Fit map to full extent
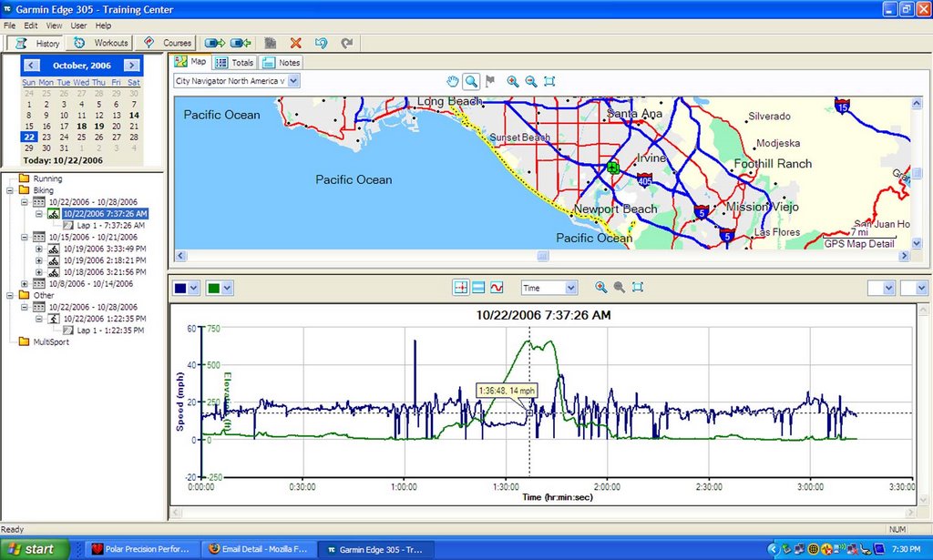Viewport: 933px width, 560px height. (x=549, y=81)
